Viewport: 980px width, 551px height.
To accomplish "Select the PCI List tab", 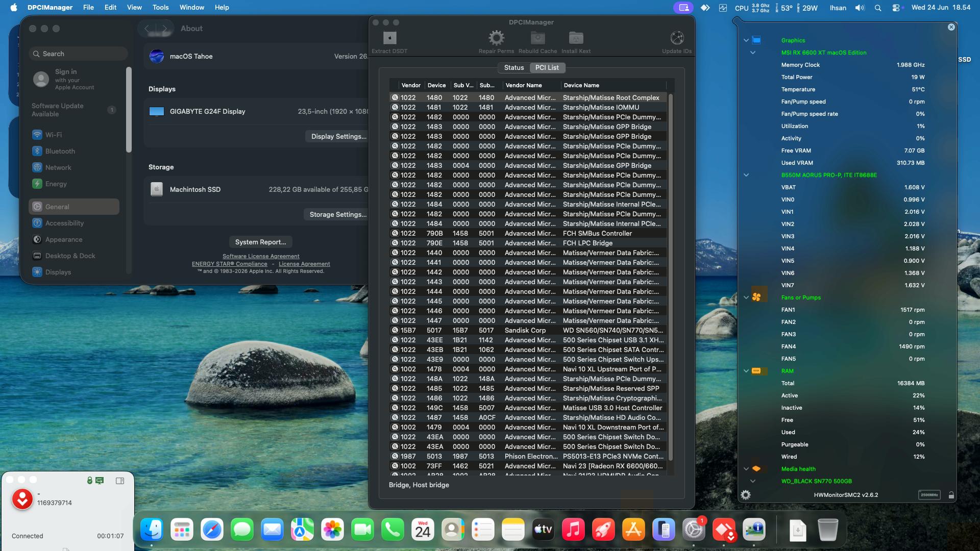I will click(547, 67).
